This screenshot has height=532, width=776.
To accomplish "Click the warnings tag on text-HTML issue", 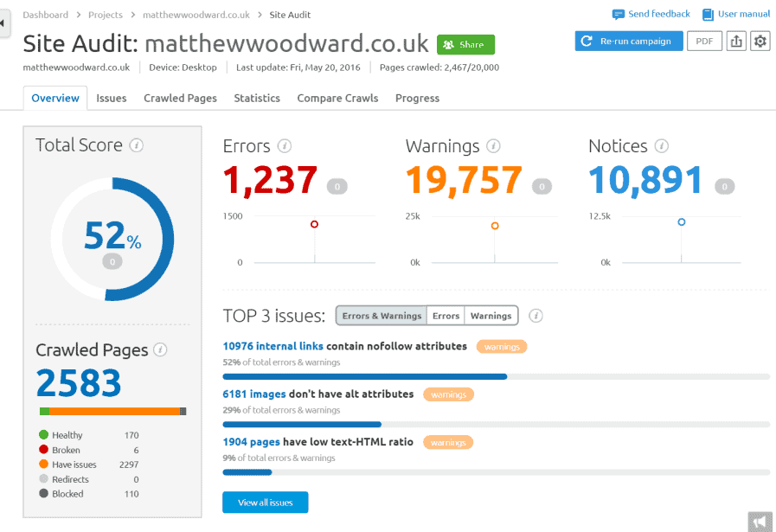I will click(x=448, y=442).
